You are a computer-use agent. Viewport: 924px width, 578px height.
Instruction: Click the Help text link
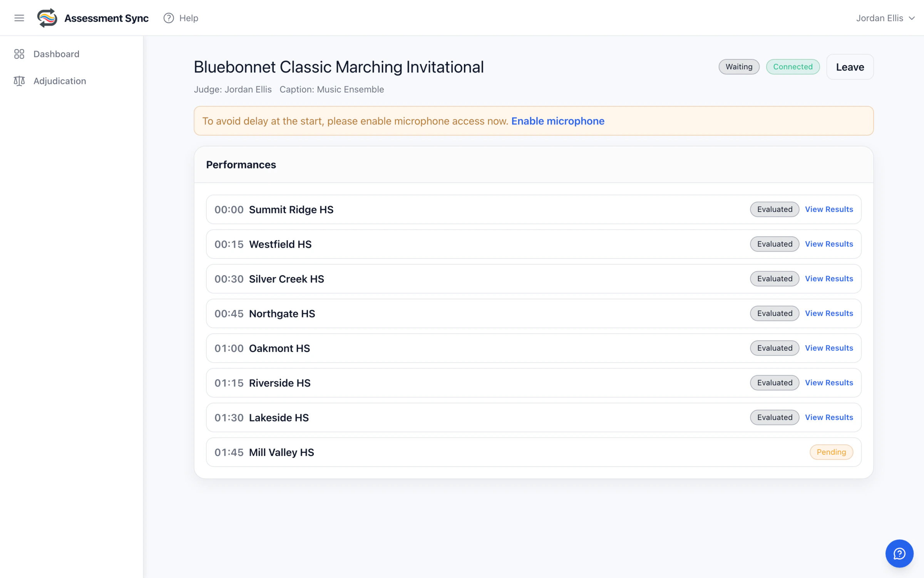pyautogui.click(x=189, y=18)
